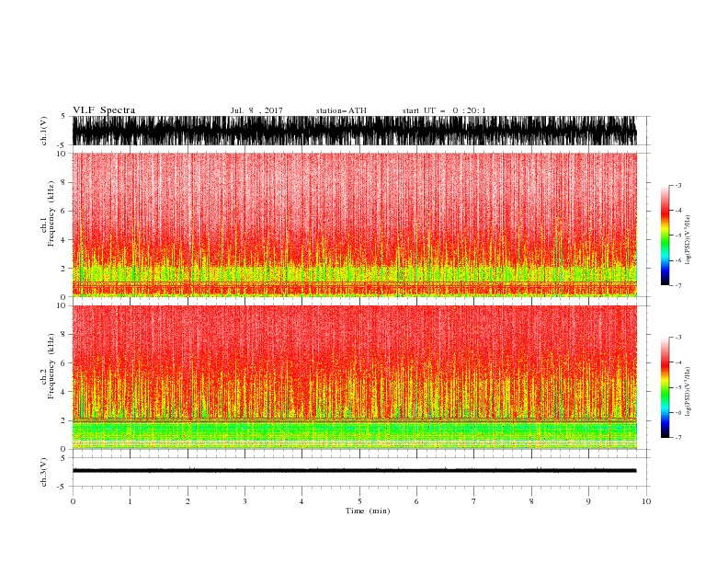Click time axis tick label '8'
Viewport: 728px width, 563px height.
click(x=531, y=501)
